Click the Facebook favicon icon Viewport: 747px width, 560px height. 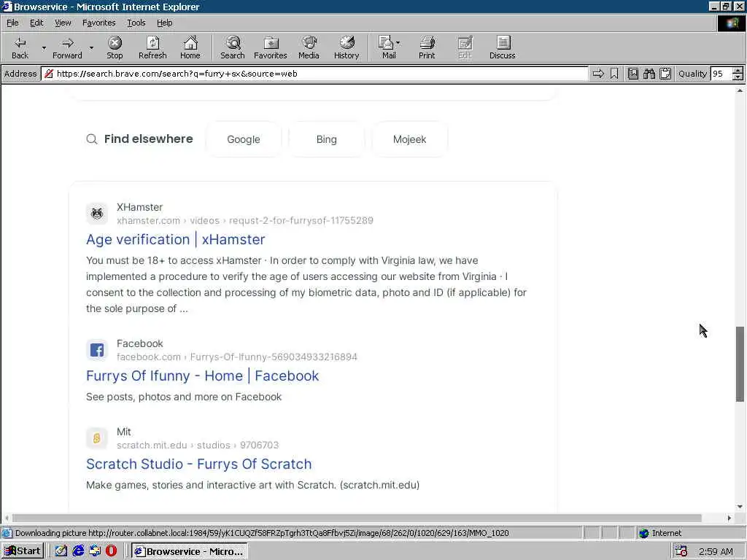click(x=97, y=350)
